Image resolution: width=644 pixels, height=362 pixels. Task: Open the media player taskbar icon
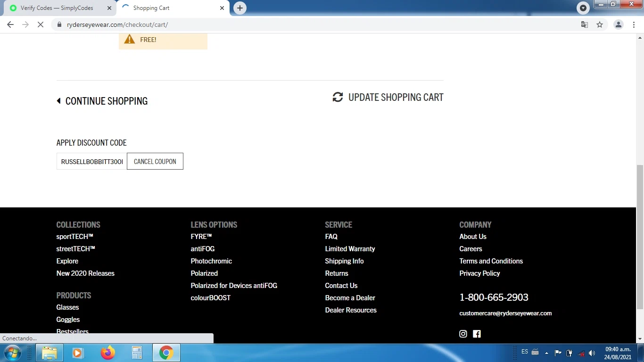78,353
